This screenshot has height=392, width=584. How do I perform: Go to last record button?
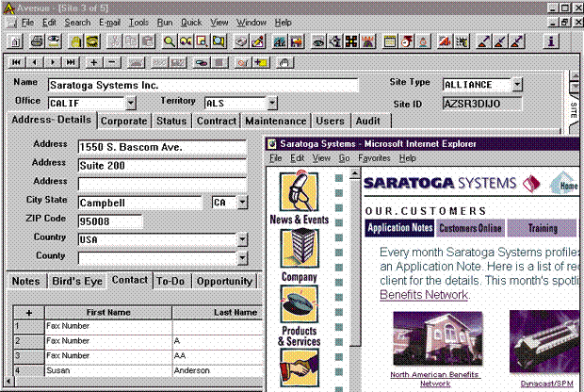point(71,62)
